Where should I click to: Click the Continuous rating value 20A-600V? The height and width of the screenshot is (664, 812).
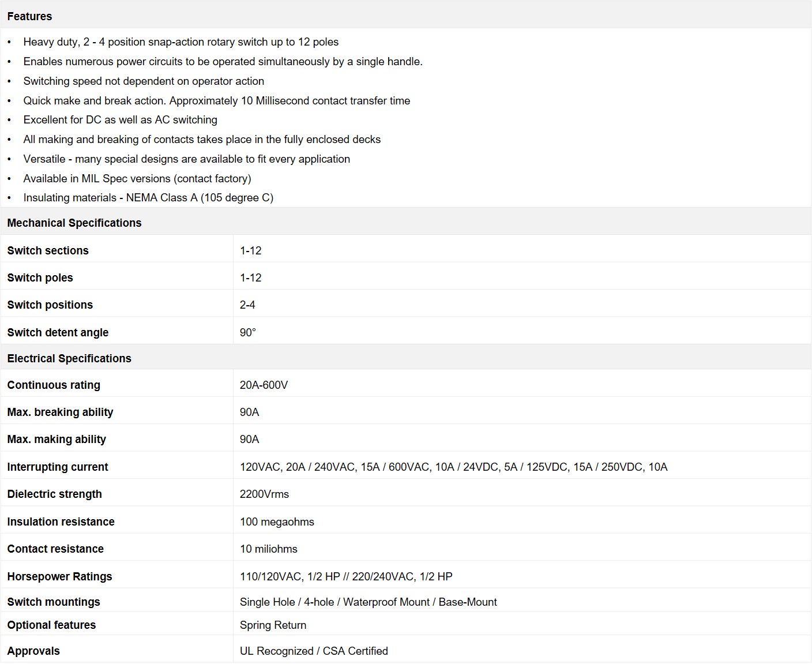point(264,385)
